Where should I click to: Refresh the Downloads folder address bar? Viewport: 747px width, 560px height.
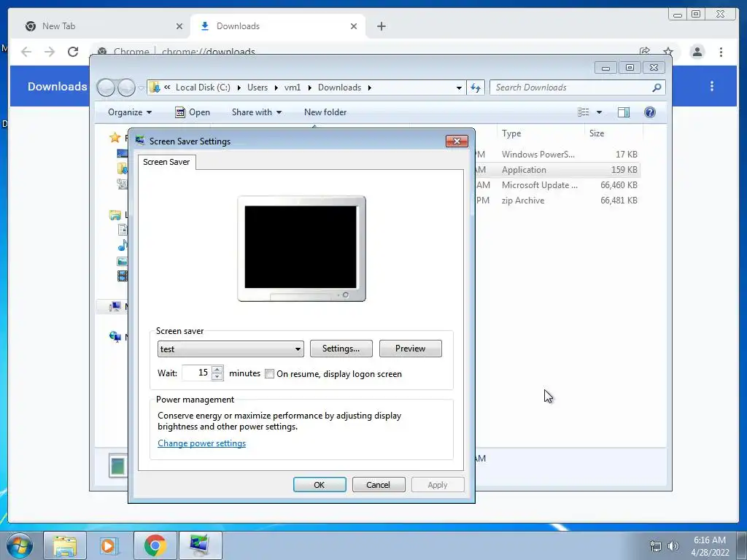pos(476,87)
